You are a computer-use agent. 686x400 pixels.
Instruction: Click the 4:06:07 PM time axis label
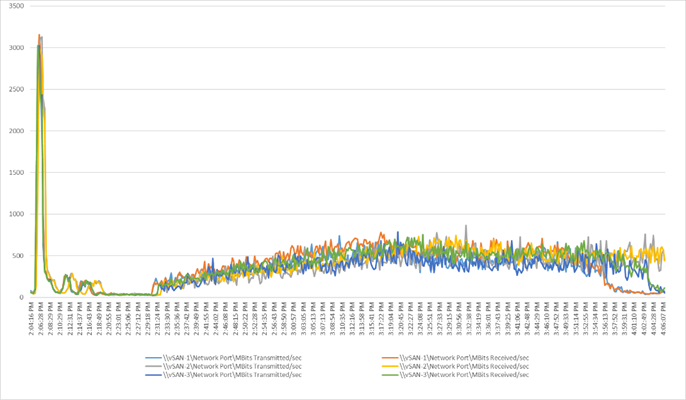(662, 318)
